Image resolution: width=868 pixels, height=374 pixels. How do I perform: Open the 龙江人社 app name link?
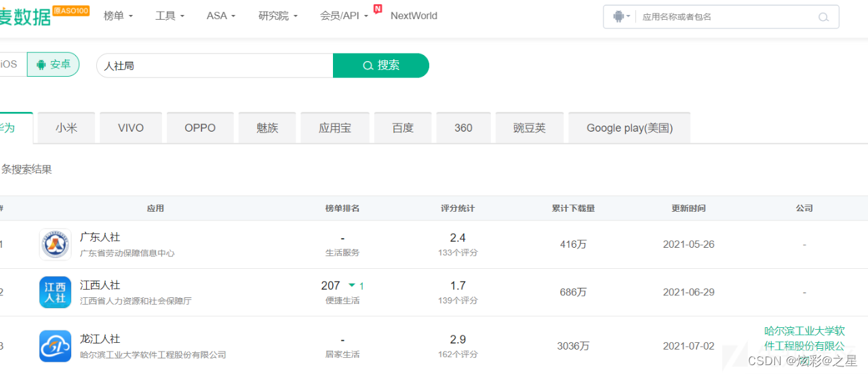point(100,339)
